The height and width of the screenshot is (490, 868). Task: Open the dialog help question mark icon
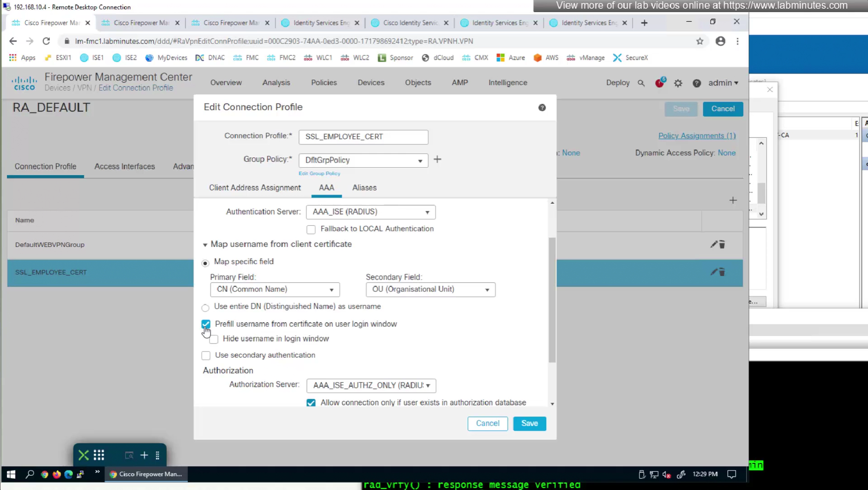click(542, 108)
